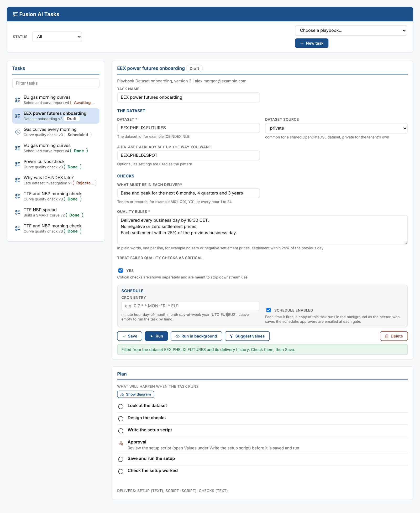420x513 pixels.
Task: Click the EEX.PHELIX.SPOT pattern dataset field
Action: click(188, 155)
